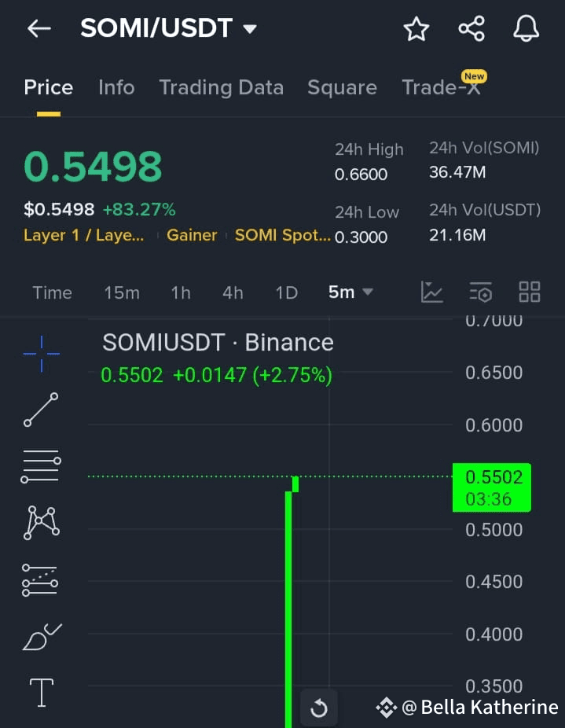This screenshot has height=728, width=565.
Task: Select the horizontal lines Fibonacci tool
Action: (x=41, y=467)
